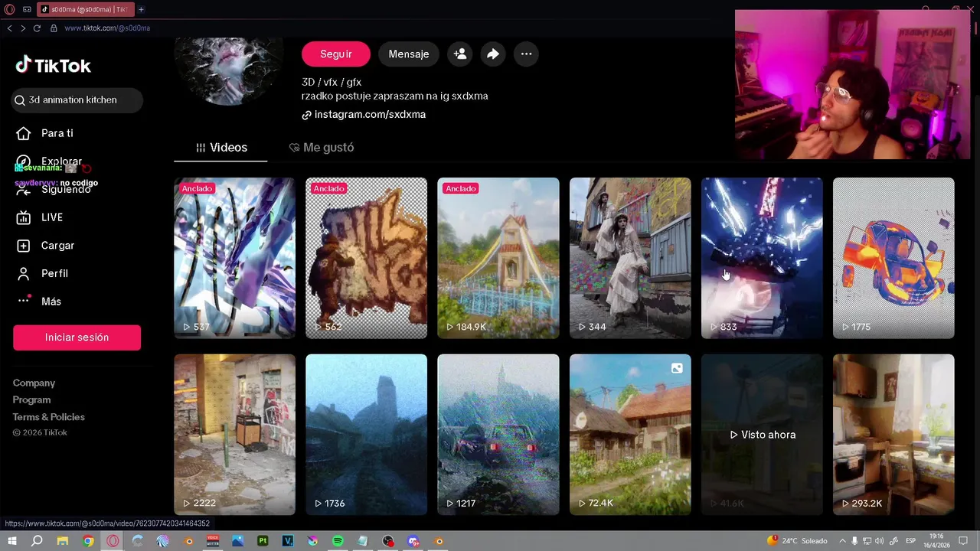Open the three-dots more options button

(526, 54)
